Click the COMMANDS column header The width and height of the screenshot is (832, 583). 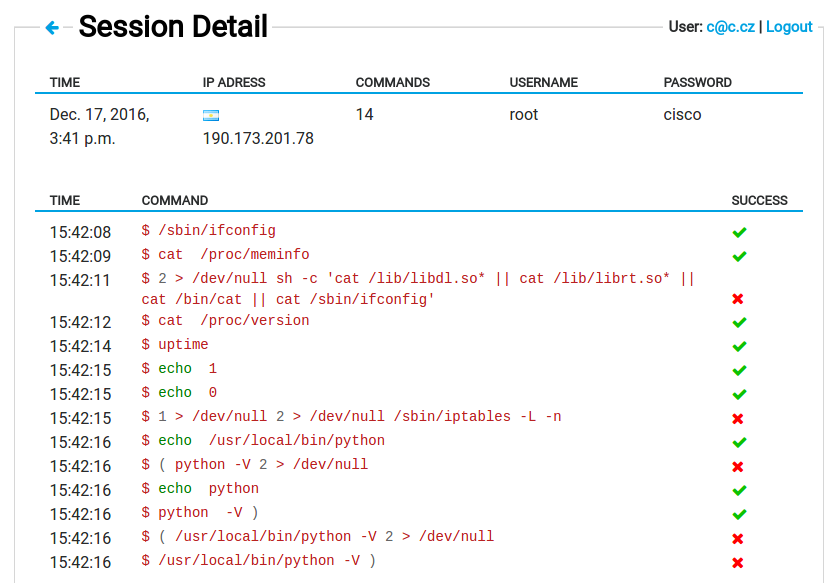coord(393,83)
